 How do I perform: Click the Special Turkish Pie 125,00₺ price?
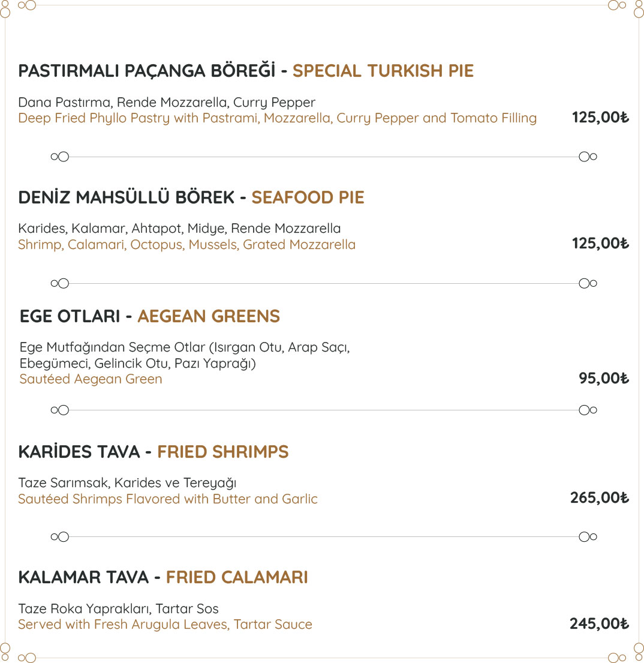tap(600, 117)
